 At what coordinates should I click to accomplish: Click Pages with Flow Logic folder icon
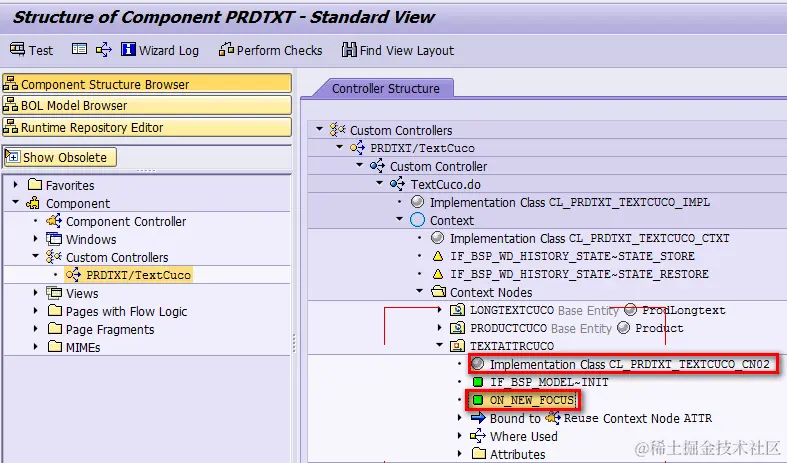55,310
